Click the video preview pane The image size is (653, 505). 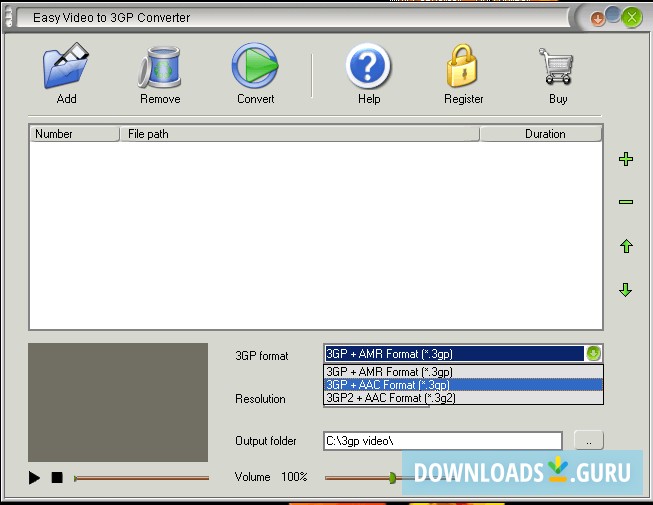[x=118, y=402]
